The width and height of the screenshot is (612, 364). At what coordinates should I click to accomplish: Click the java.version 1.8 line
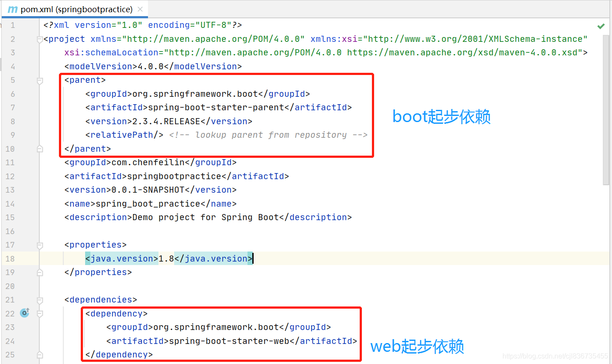(169, 259)
